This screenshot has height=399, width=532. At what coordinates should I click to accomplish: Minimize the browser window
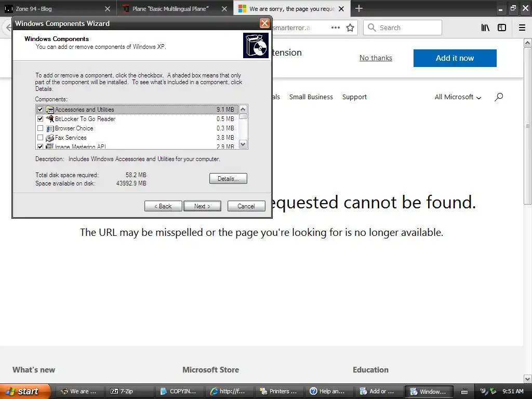click(500, 9)
